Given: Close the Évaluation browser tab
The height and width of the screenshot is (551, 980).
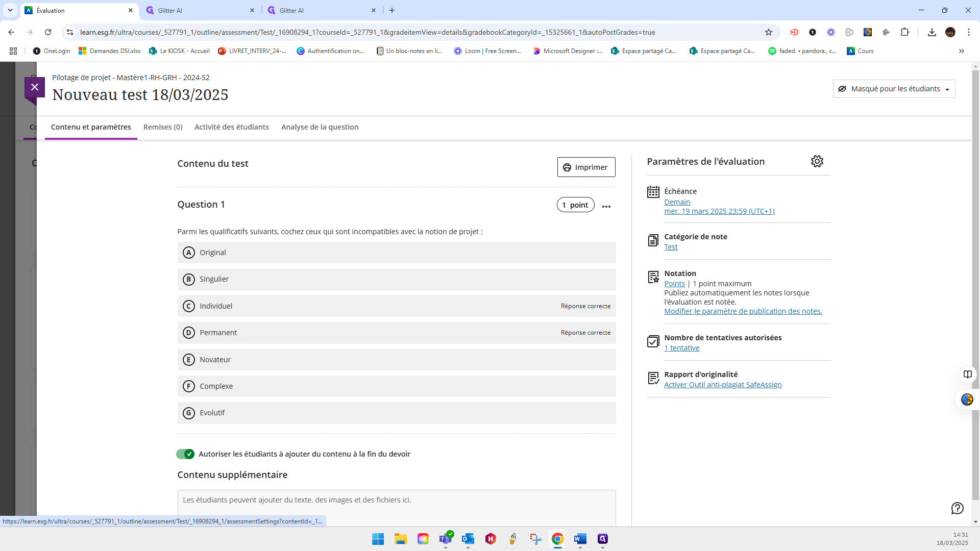Looking at the screenshot, I should [x=130, y=10].
